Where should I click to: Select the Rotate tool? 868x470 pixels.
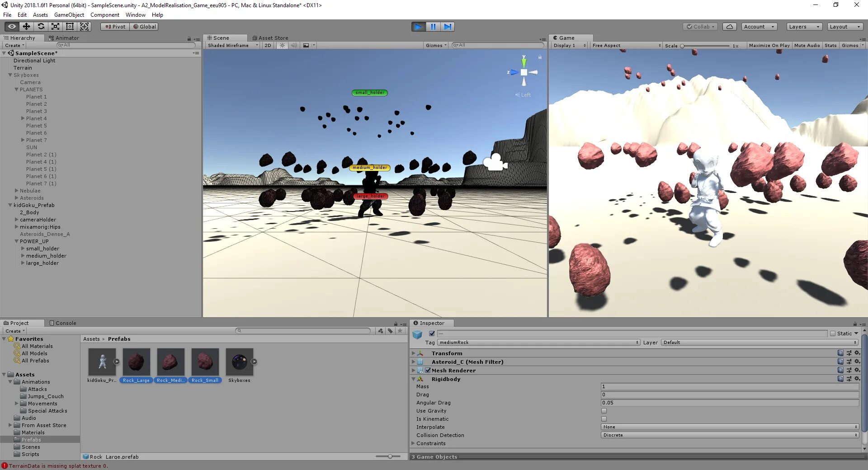tap(41, 27)
